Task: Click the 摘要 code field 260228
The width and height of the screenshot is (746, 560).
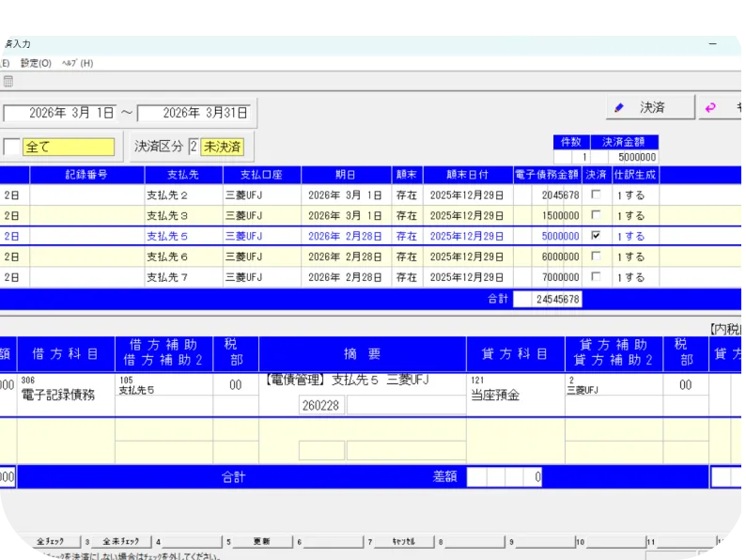Action: (320, 405)
